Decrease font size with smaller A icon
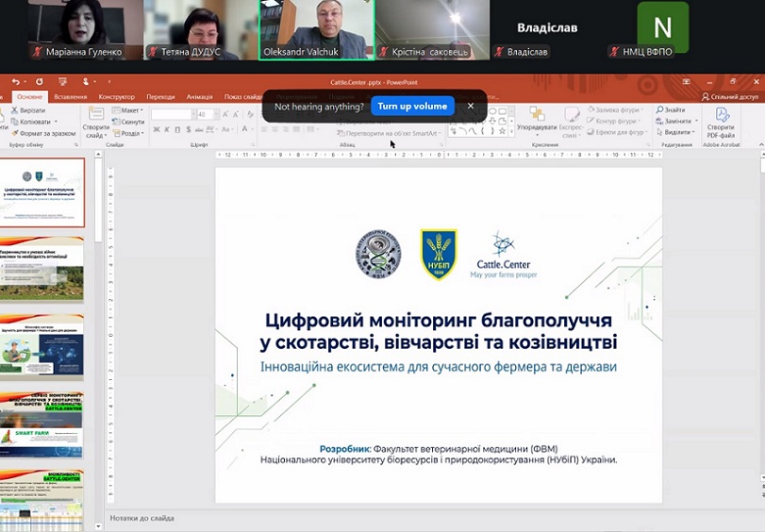The width and height of the screenshot is (765, 532). [236, 114]
